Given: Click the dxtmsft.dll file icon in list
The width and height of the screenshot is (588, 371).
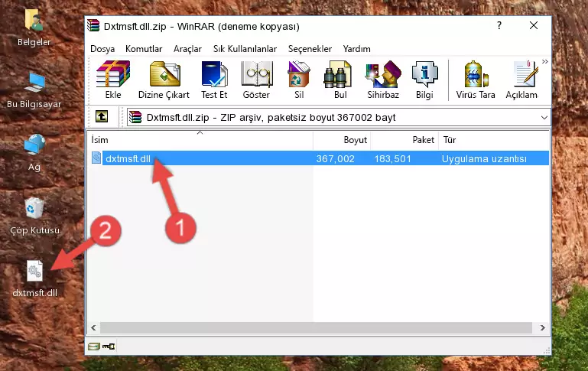Looking at the screenshot, I should (96, 158).
